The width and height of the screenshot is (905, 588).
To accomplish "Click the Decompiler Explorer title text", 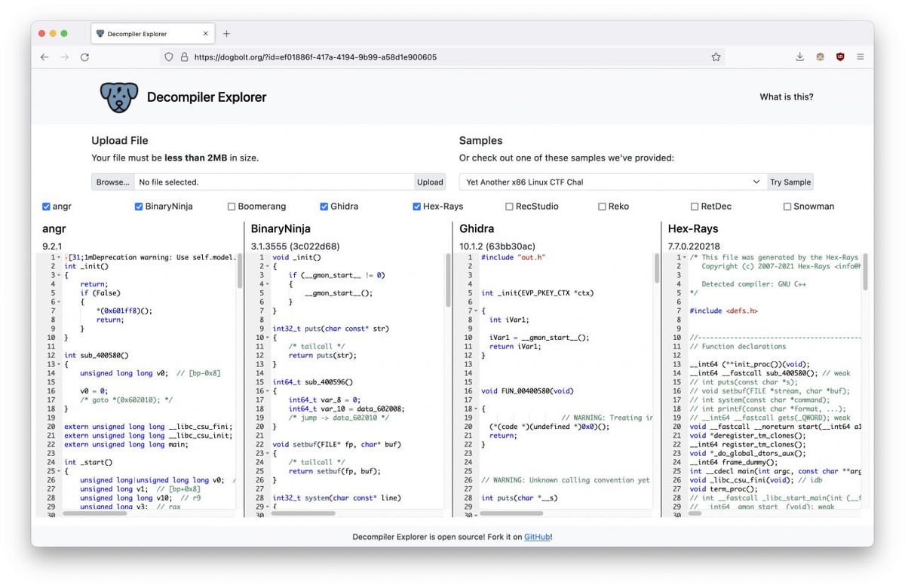I will click(207, 97).
